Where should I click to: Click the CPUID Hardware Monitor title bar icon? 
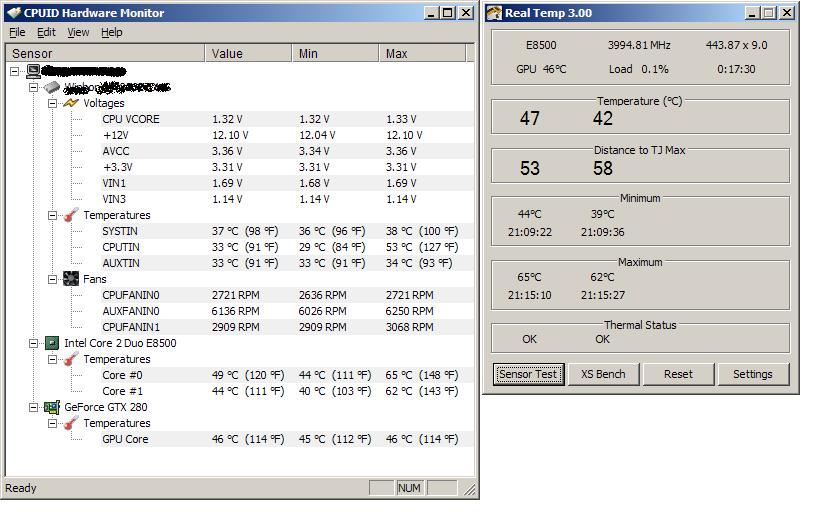(14, 13)
